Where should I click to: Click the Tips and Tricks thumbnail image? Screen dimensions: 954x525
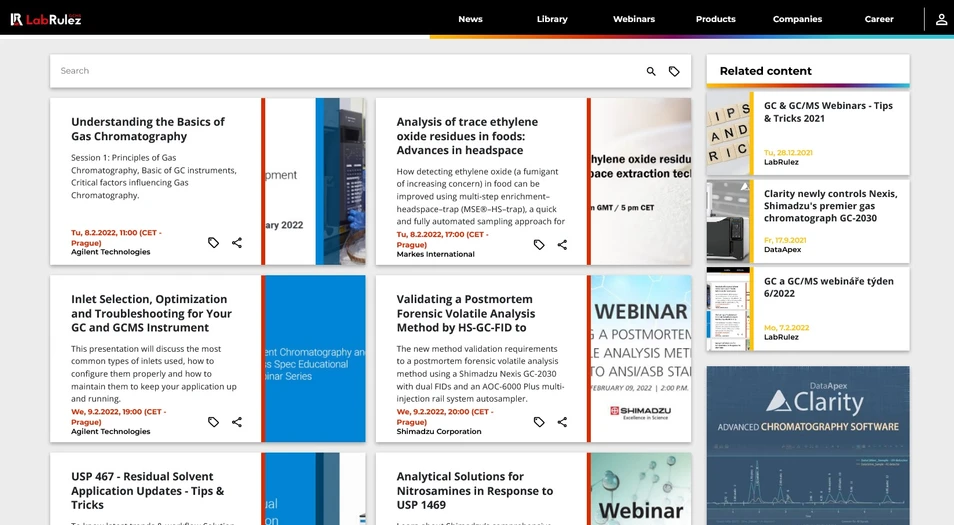click(728, 133)
